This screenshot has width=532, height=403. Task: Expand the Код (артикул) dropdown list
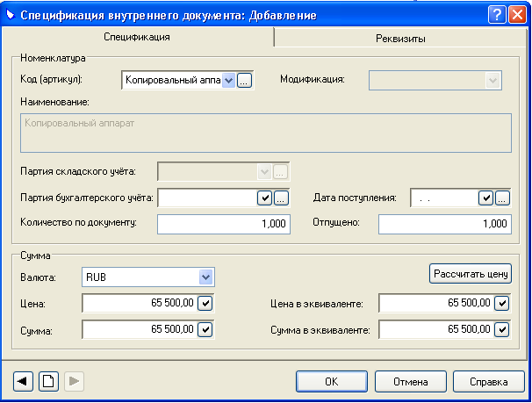(228, 81)
